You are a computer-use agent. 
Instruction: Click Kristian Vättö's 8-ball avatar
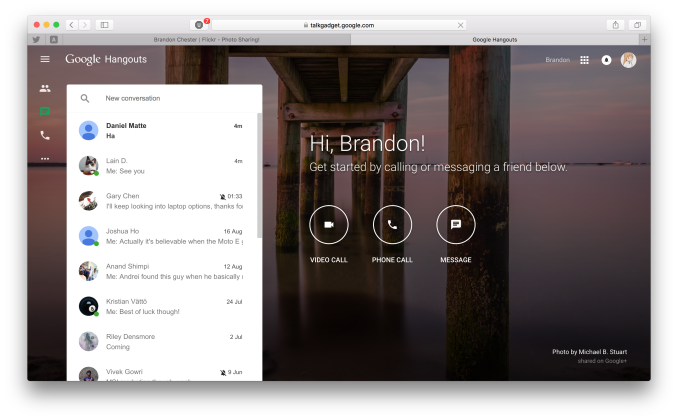tap(89, 306)
